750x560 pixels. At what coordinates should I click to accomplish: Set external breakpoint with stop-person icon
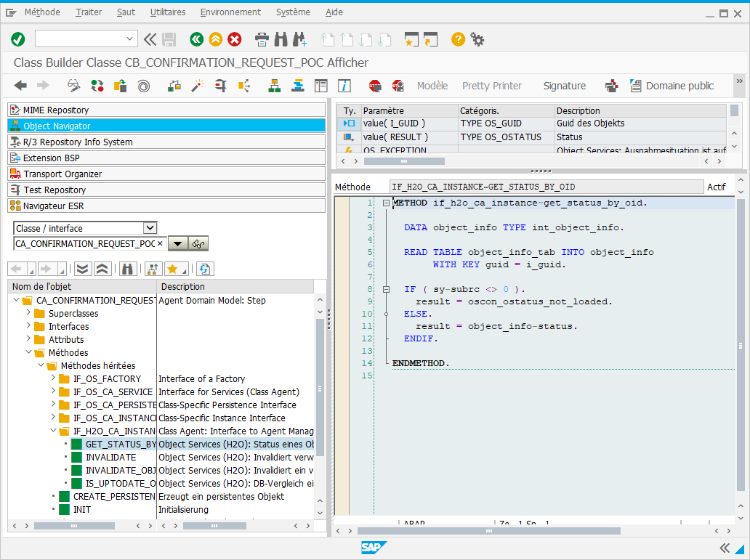(x=398, y=86)
